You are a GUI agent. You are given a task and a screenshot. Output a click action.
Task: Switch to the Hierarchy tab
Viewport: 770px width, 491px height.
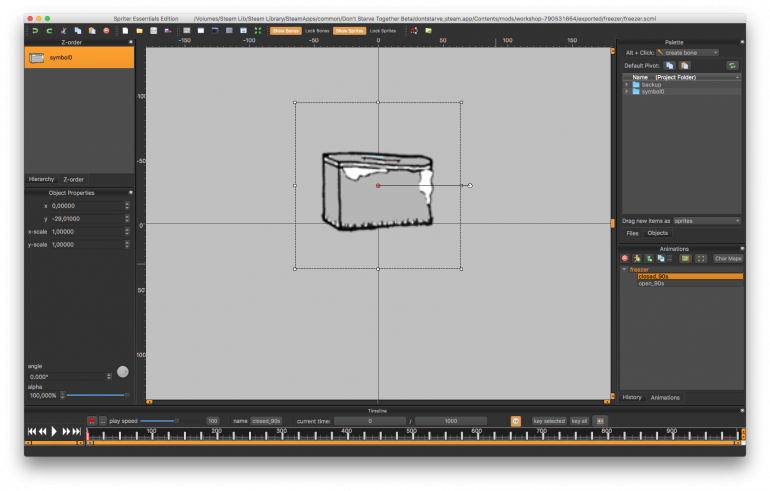(41, 179)
